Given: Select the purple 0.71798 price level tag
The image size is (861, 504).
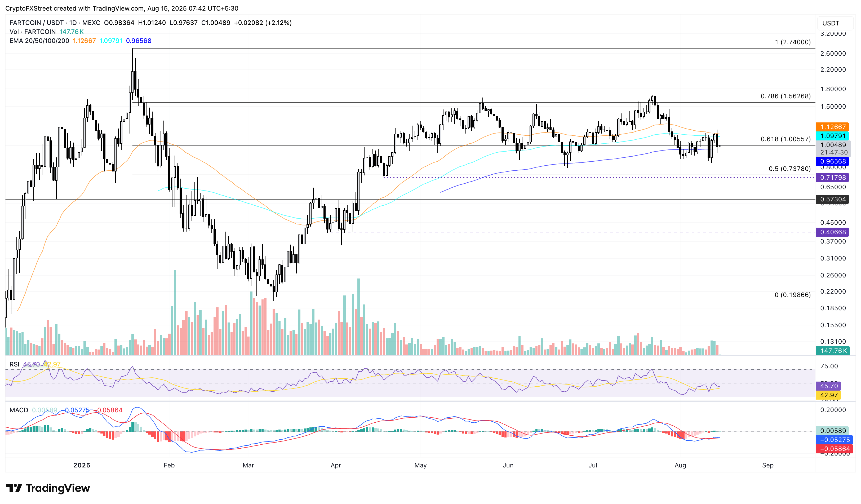Looking at the screenshot, I should (833, 177).
